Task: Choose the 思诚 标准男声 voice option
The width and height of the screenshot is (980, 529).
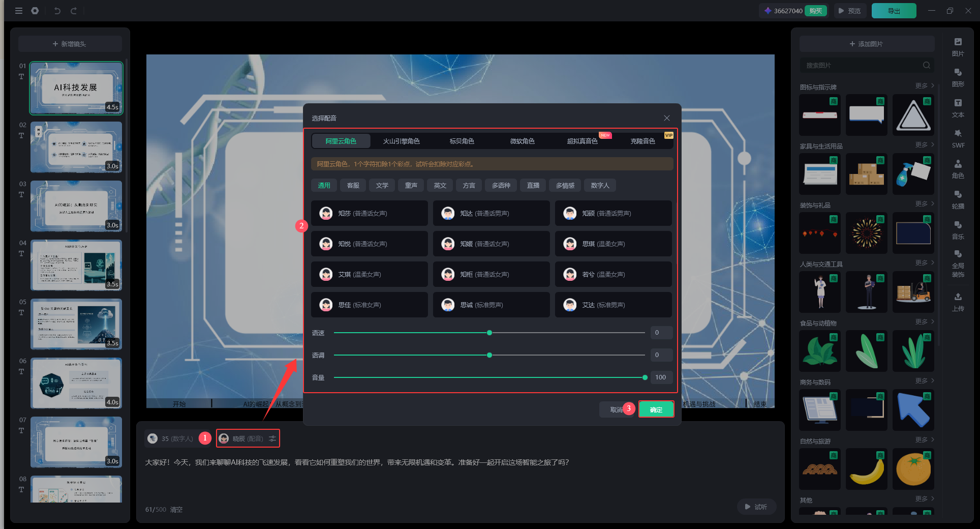Action: (491, 305)
